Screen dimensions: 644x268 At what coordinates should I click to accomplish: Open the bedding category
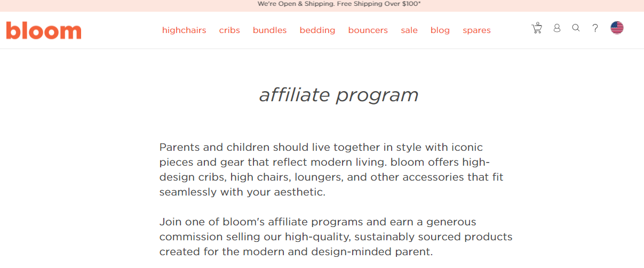point(317,30)
